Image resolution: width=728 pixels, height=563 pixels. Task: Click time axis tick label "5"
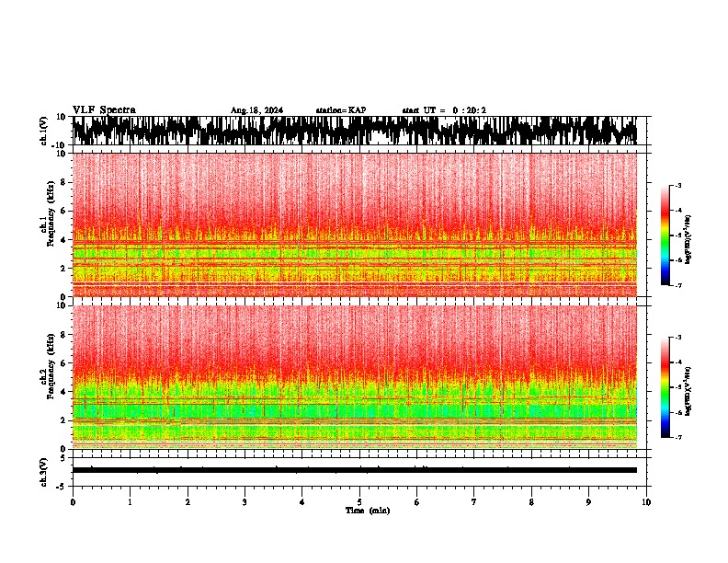359,502
